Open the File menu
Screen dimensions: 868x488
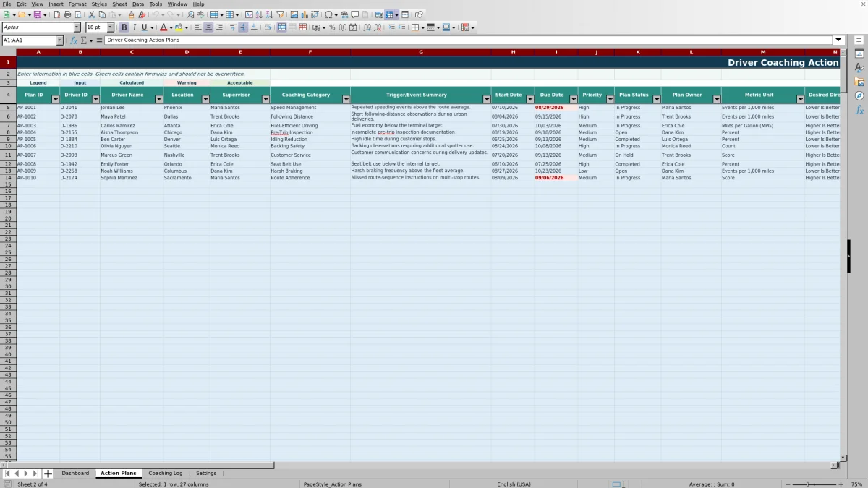point(7,4)
